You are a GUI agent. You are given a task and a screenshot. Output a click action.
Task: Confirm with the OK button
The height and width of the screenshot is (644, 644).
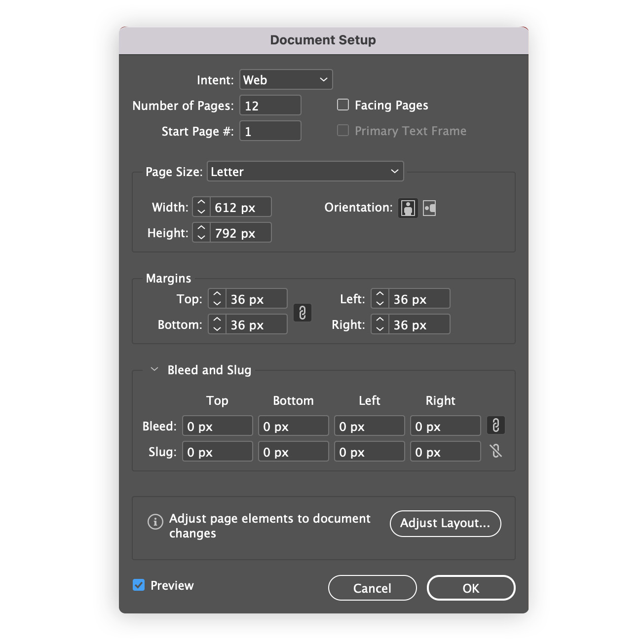471,588
